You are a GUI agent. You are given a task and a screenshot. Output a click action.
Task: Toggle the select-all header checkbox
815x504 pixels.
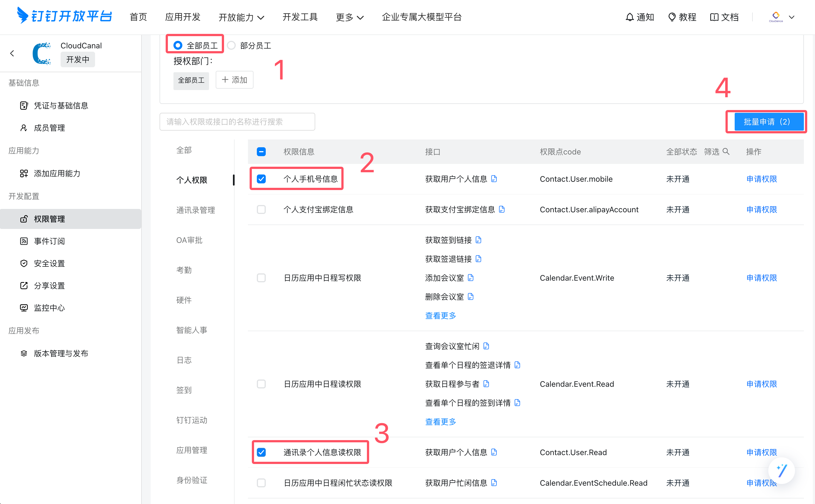(x=261, y=152)
